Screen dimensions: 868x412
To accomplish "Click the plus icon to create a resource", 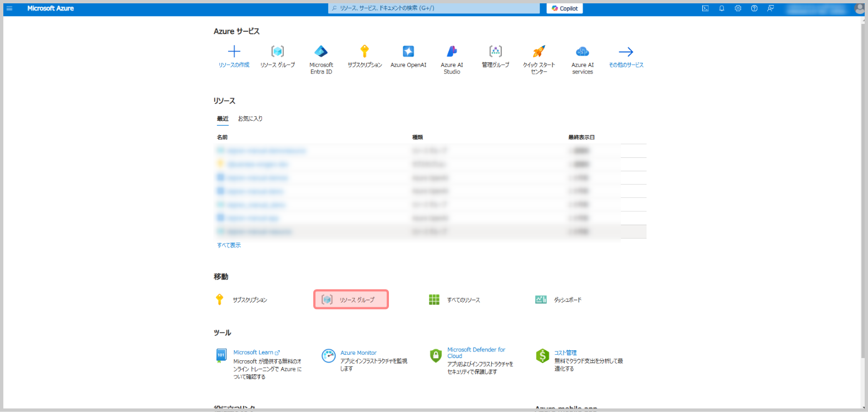I will point(234,52).
